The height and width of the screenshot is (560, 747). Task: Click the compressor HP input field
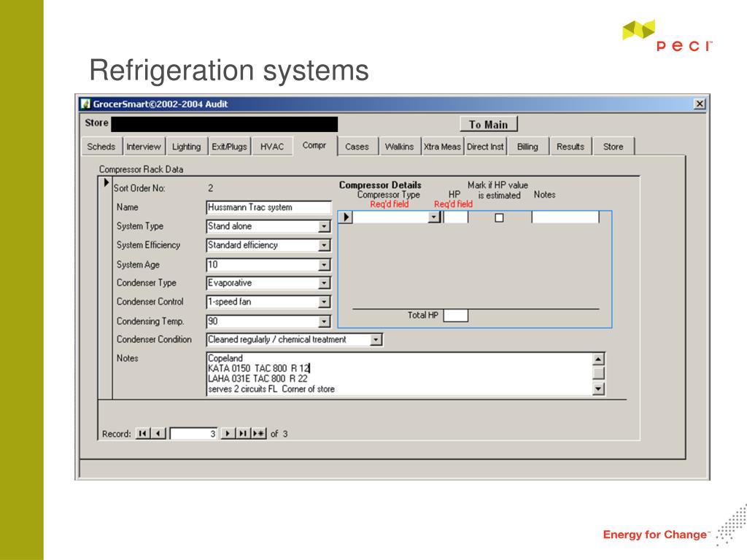[455, 217]
